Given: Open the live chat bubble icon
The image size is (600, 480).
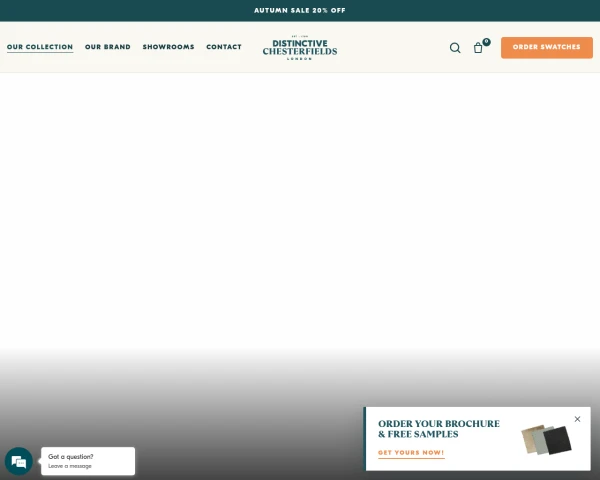Looking at the screenshot, I should click(x=18, y=461).
